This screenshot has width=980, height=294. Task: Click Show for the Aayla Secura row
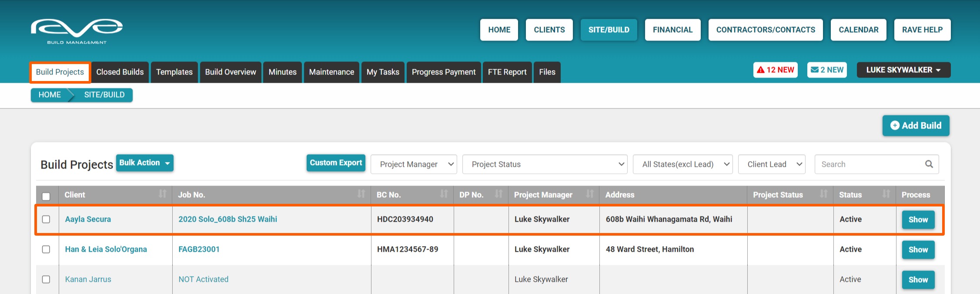(x=918, y=220)
